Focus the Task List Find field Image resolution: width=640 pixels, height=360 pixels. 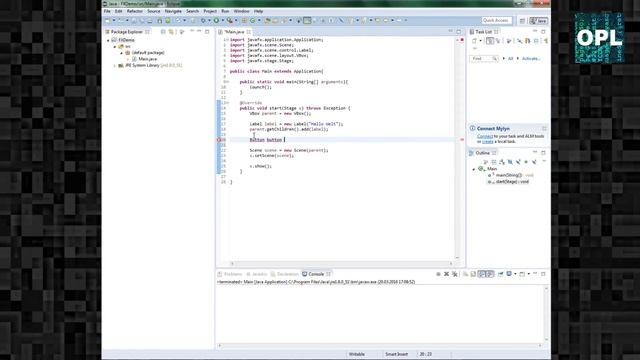pos(484,59)
